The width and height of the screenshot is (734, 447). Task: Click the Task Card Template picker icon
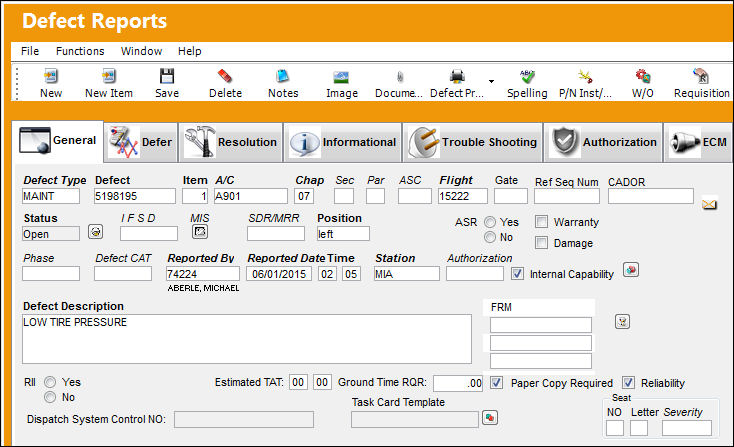[x=490, y=418]
